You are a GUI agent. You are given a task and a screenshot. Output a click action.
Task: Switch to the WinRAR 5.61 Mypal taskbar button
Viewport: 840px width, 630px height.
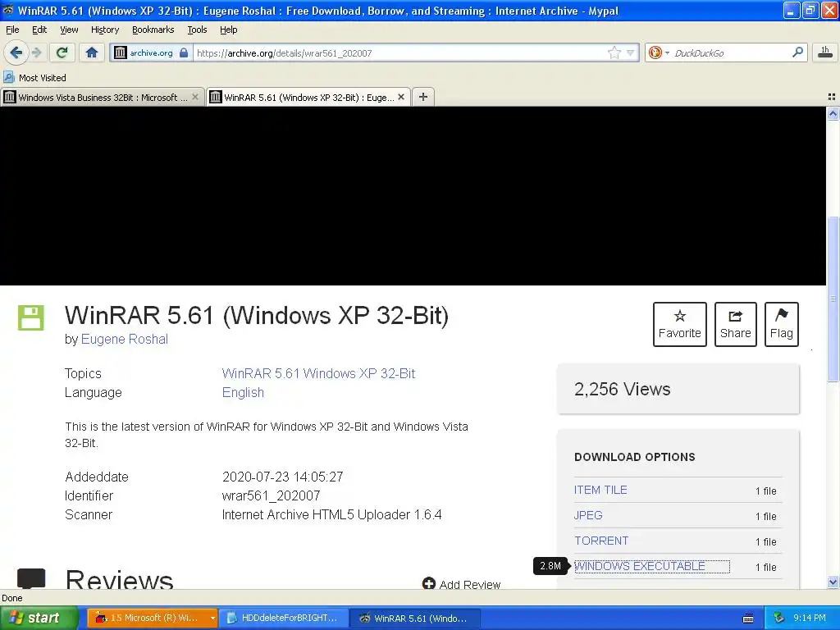click(x=413, y=618)
